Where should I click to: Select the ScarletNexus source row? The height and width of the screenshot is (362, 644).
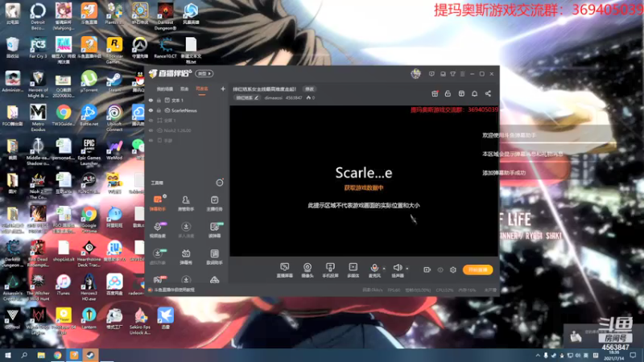coord(187,110)
